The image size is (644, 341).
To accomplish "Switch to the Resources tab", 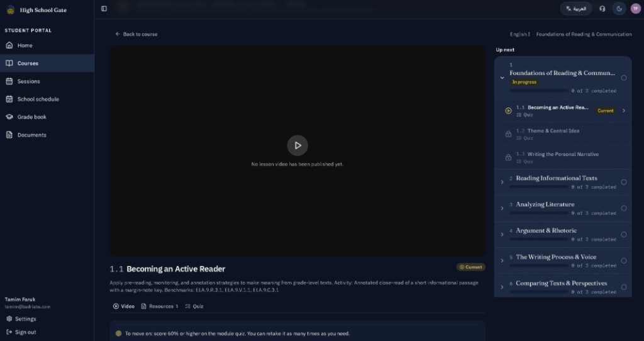I will pyautogui.click(x=159, y=306).
